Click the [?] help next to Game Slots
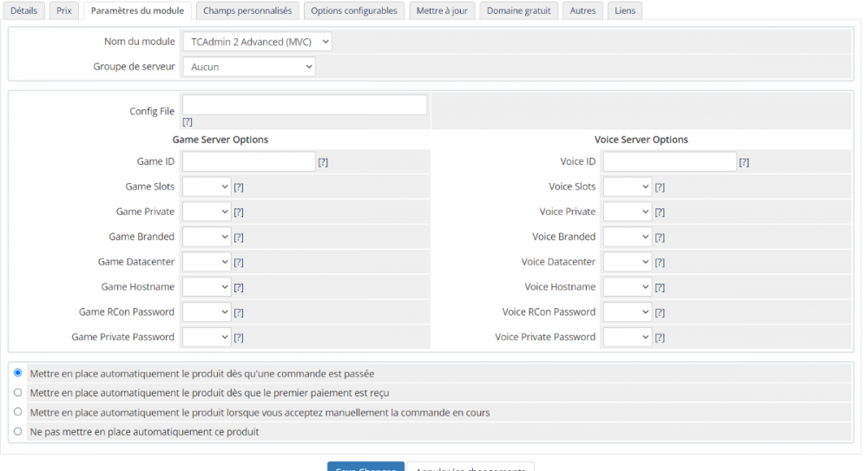 tap(239, 187)
